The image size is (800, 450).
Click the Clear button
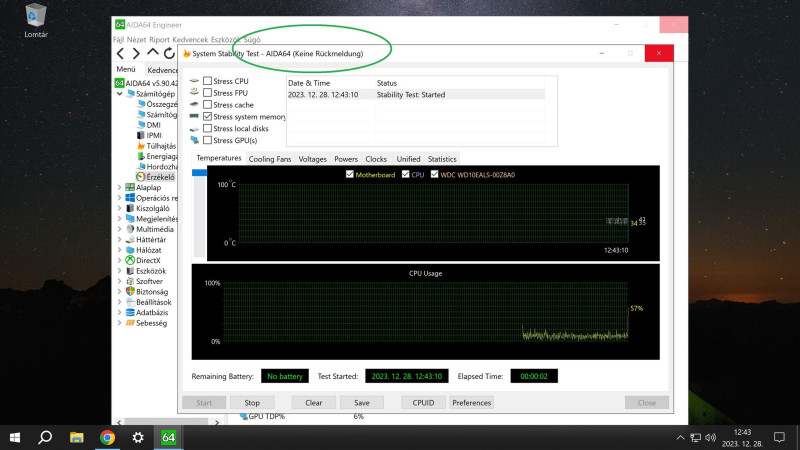(x=314, y=403)
